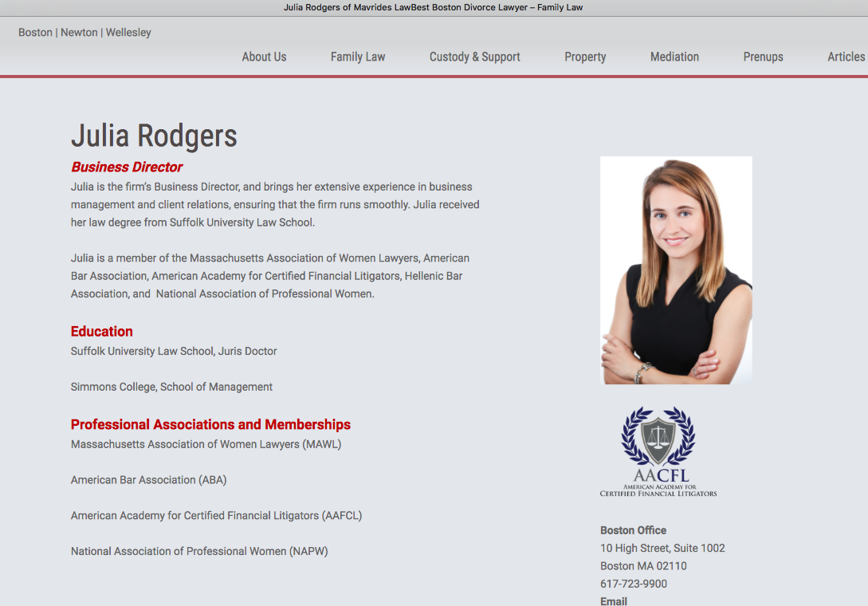Click the 10 High Street address line

[x=662, y=548]
